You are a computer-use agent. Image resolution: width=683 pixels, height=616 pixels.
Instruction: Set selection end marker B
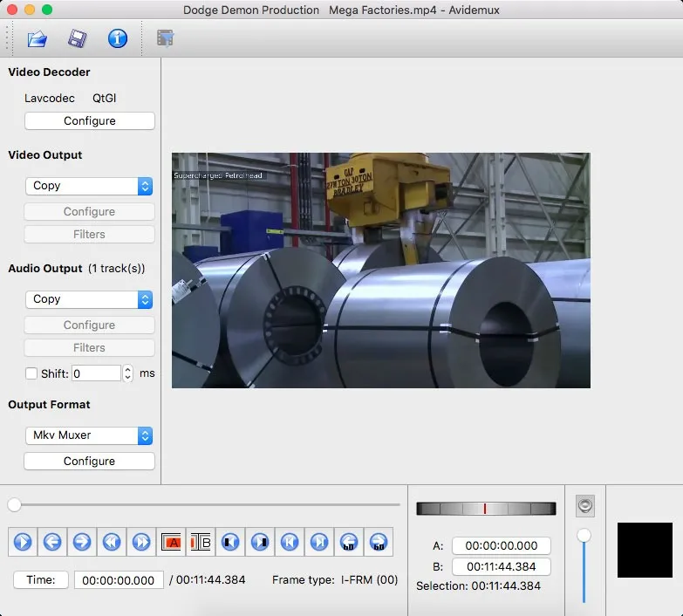click(x=201, y=542)
